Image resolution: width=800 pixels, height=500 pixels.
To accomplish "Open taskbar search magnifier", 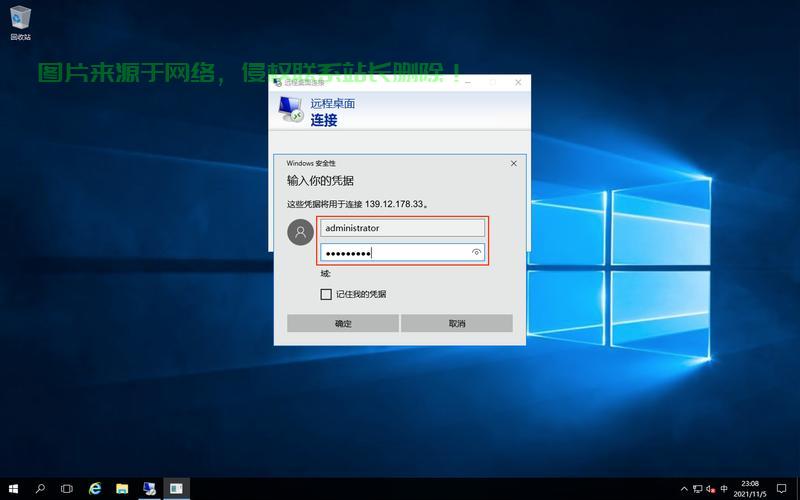I will pos(40,489).
